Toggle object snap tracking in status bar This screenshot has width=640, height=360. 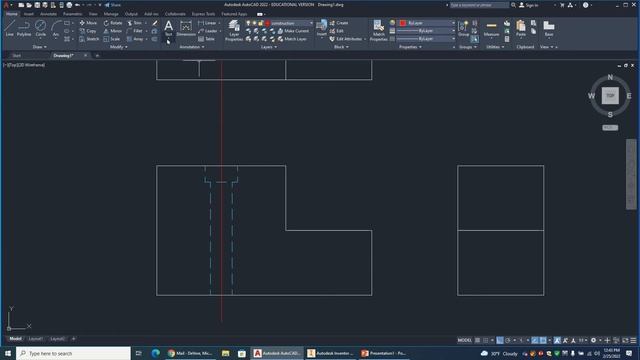(535, 340)
